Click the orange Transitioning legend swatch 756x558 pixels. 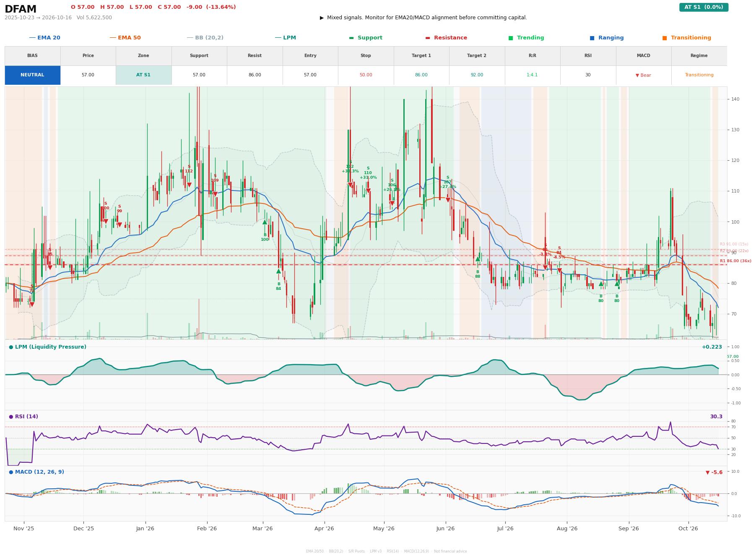[x=665, y=38]
